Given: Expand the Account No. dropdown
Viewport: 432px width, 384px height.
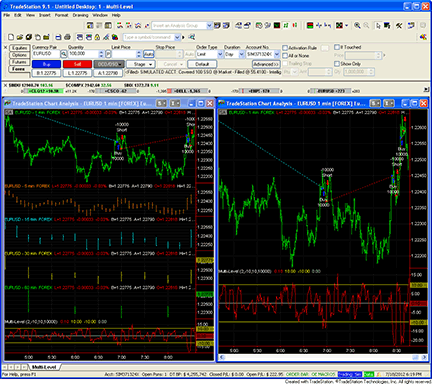Looking at the screenshot, I should click(277, 54).
